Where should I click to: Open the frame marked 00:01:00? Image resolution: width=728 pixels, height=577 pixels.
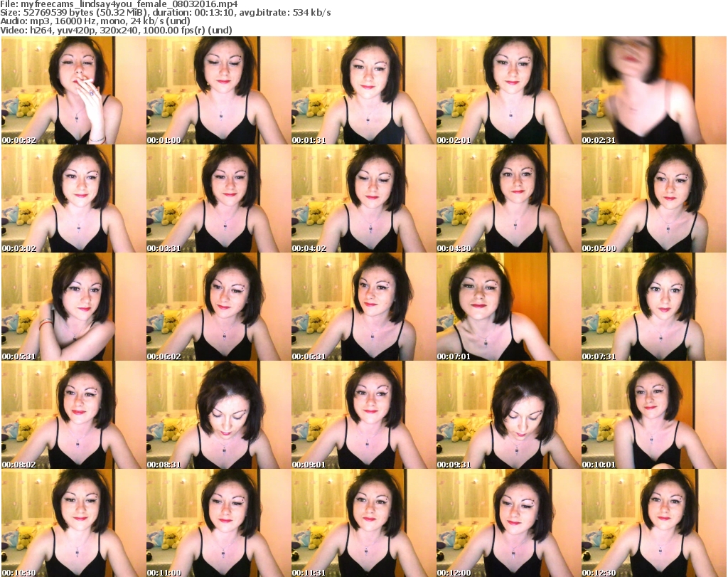click(x=219, y=90)
